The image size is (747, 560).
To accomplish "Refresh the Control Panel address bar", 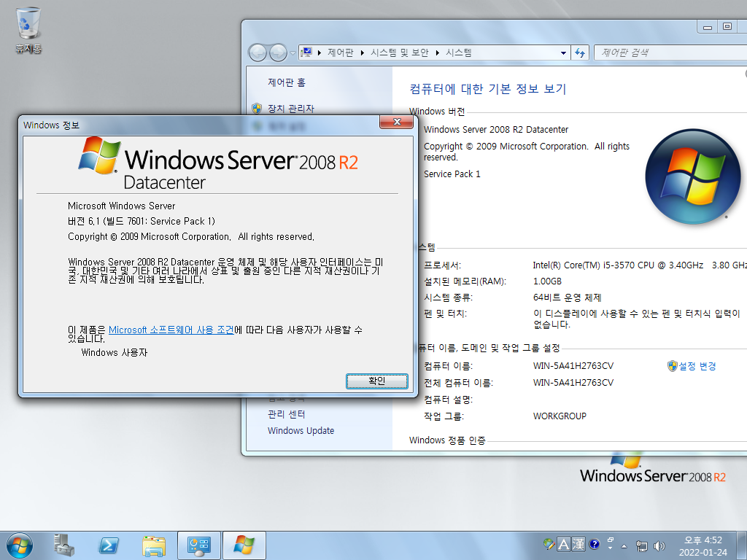I will point(580,52).
